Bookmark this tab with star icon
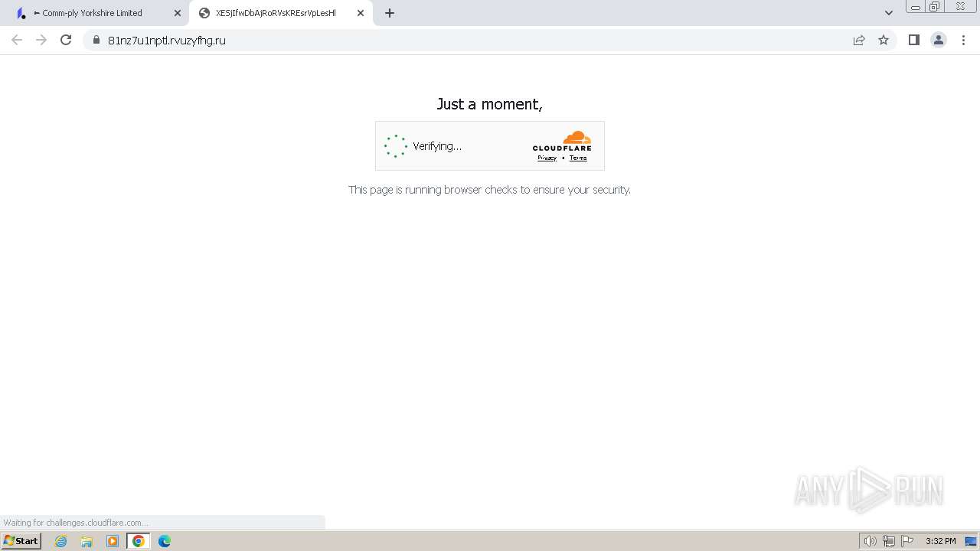The height and width of the screenshot is (551, 980). (x=884, y=40)
